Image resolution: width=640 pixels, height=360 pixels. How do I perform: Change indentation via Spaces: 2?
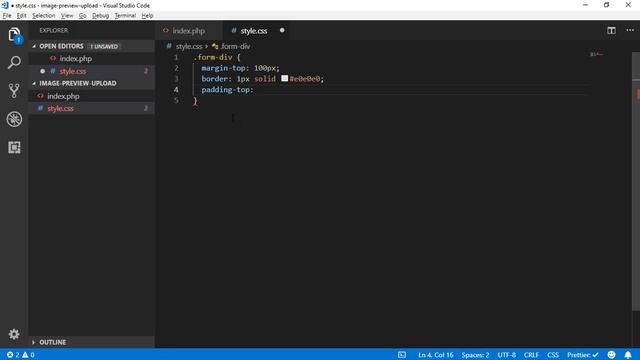click(475, 355)
